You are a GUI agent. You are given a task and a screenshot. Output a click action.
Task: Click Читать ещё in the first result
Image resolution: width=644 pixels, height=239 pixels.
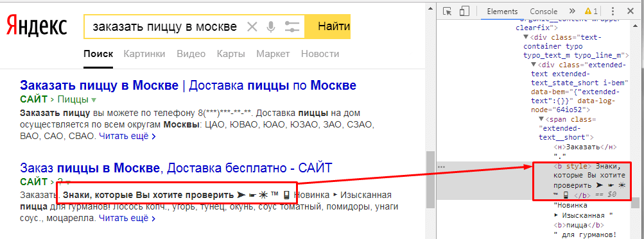point(127,136)
